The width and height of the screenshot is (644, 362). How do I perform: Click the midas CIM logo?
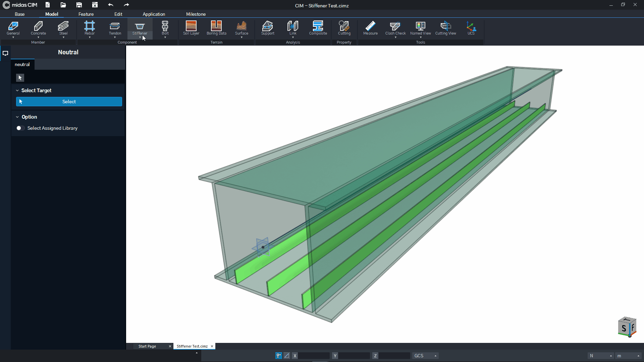pyautogui.click(x=20, y=5)
